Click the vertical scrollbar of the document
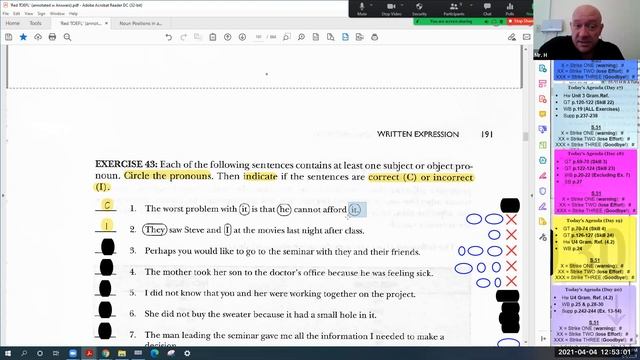Image resolution: width=640 pixels, height=360 pixels. coord(525,137)
